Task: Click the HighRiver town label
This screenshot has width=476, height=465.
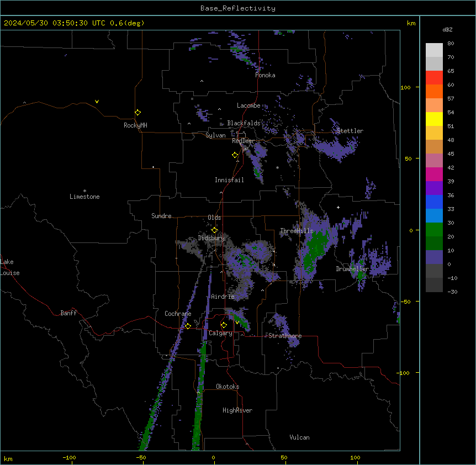Action: tap(237, 410)
